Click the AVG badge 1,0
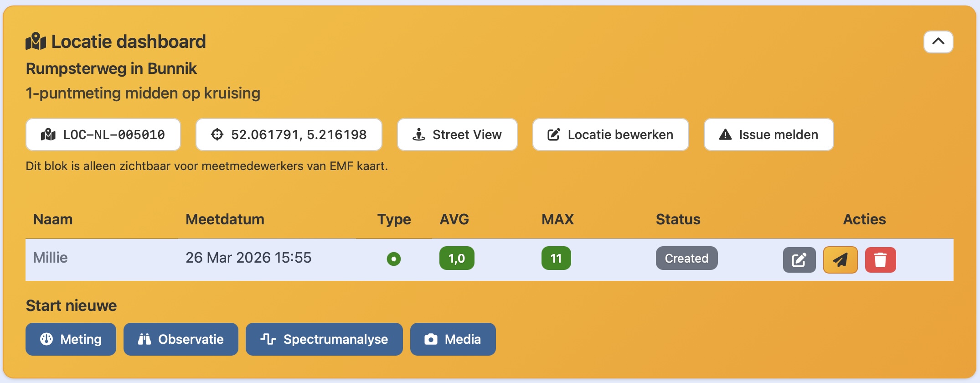Image resolution: width=980 pixels, height=383 pixels. coord(457,259)
